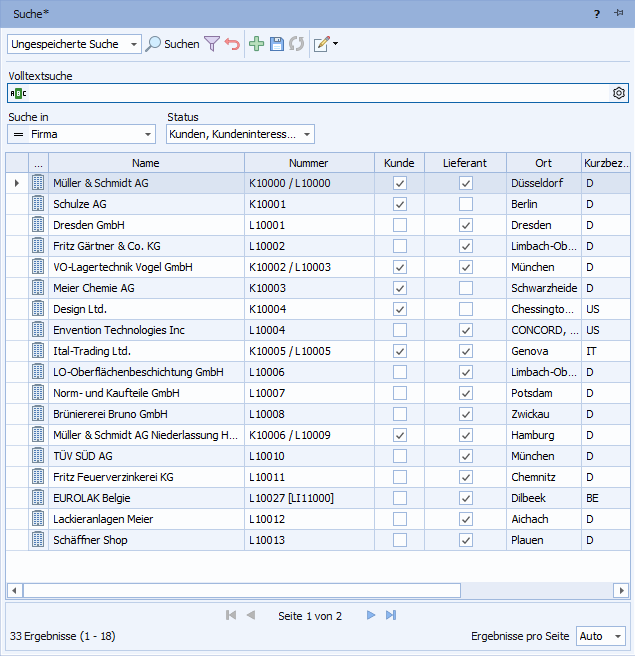Reset the search with undo arrow

click(232, 44)
